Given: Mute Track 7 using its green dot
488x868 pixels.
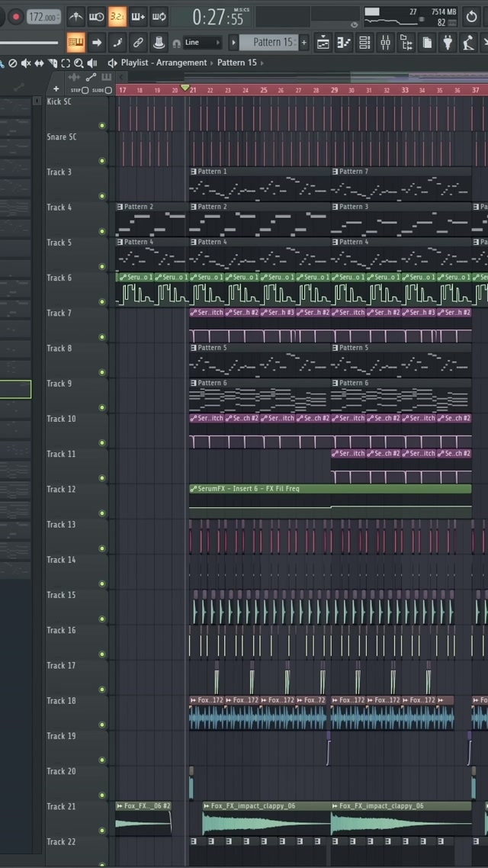Looking at the screenshot, I should [x=102, y=337].
